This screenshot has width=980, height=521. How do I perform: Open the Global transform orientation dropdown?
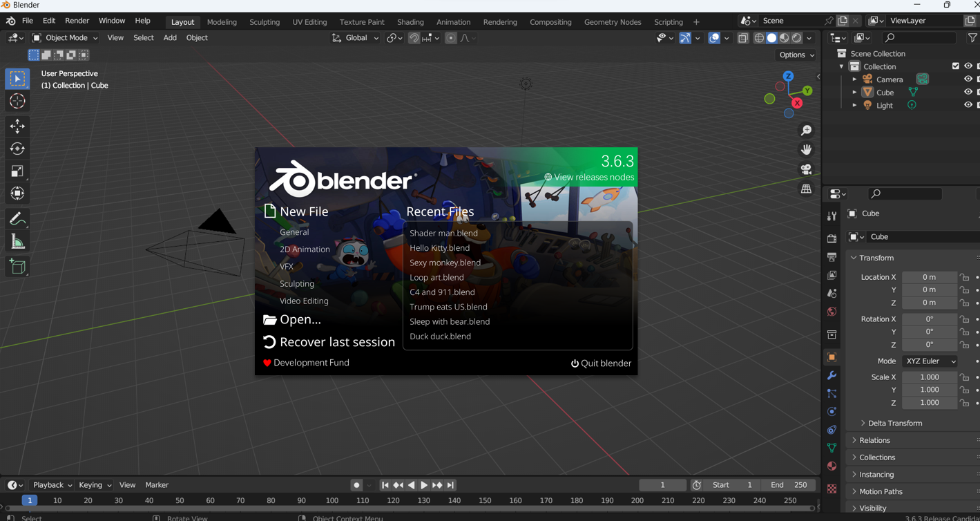[x=356, y=38]
